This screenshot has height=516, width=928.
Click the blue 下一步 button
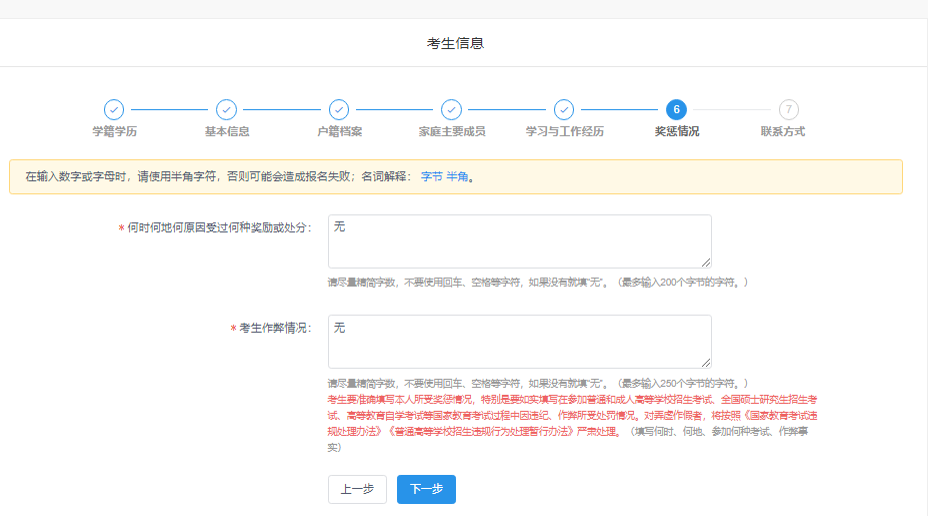tap(426, 489)
